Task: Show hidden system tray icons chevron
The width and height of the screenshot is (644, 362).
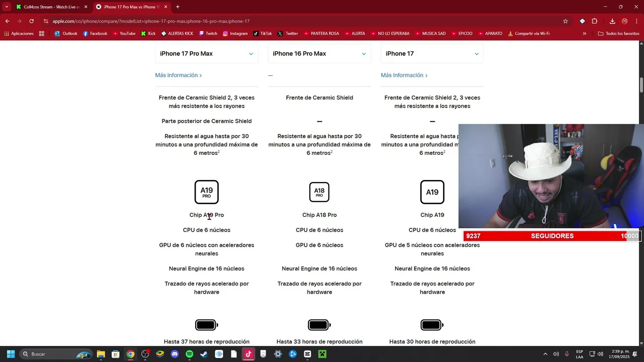Action: pos(545,354)
